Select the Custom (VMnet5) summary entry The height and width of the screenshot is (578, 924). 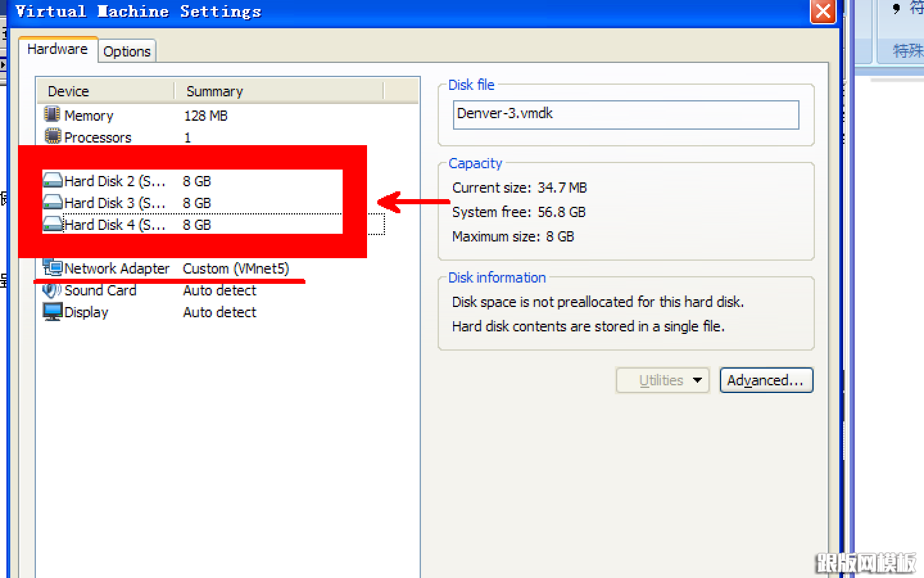(236, 268)
